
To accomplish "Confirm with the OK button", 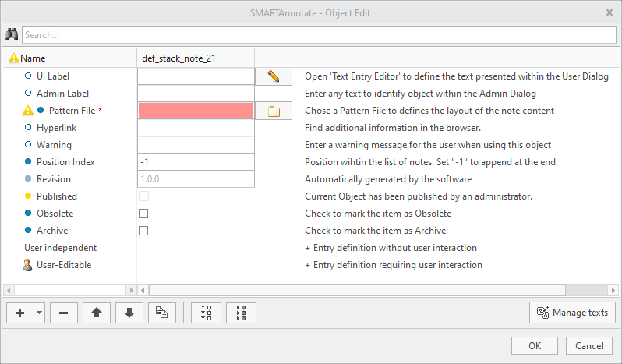I will tap(534, 345).
